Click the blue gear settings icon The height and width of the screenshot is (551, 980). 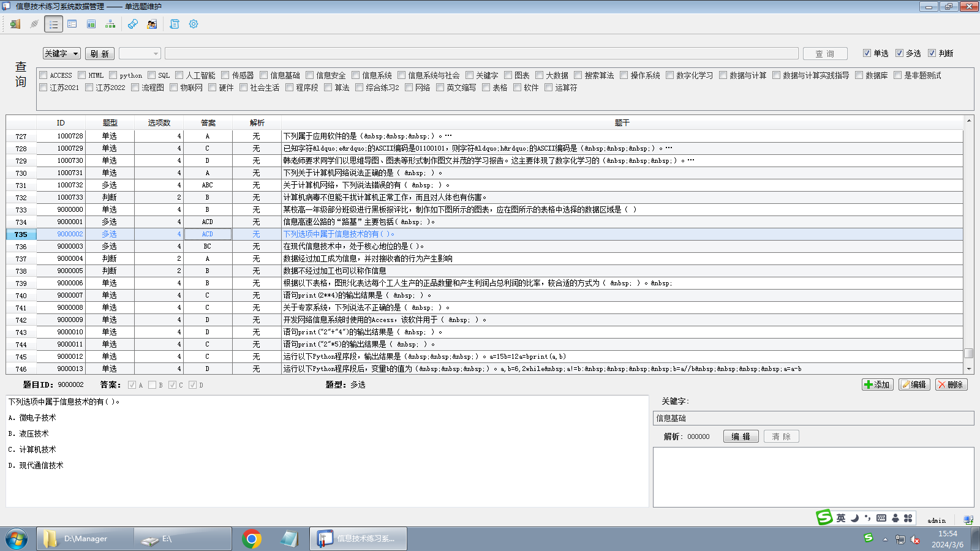(194, 24)
